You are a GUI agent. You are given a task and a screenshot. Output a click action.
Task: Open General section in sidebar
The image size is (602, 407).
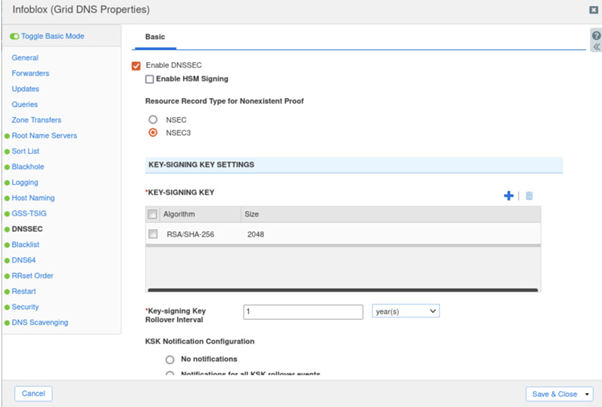coord(25,58)
